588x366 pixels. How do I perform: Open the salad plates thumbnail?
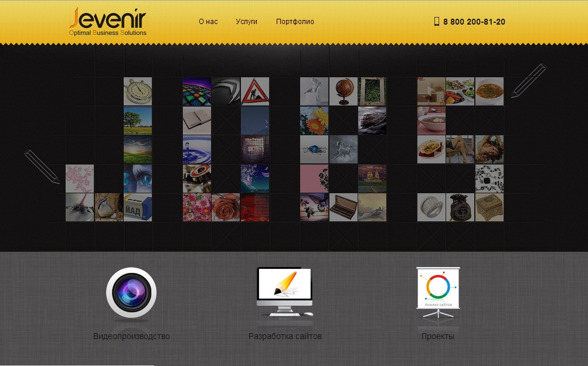pos(460,91)
